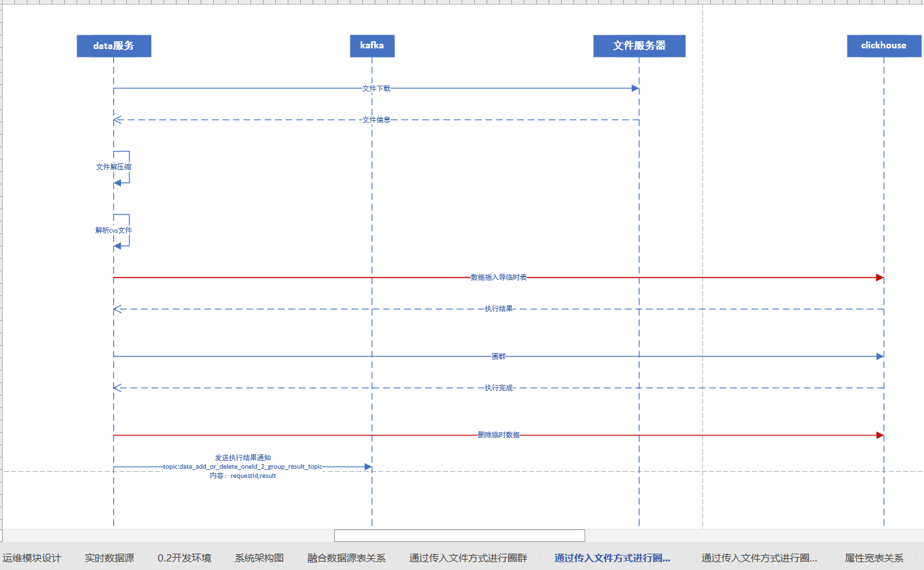Switch to the 0.2开发环境 tab
This screenshot has height=570, width=924.
[x=184, y=558]
